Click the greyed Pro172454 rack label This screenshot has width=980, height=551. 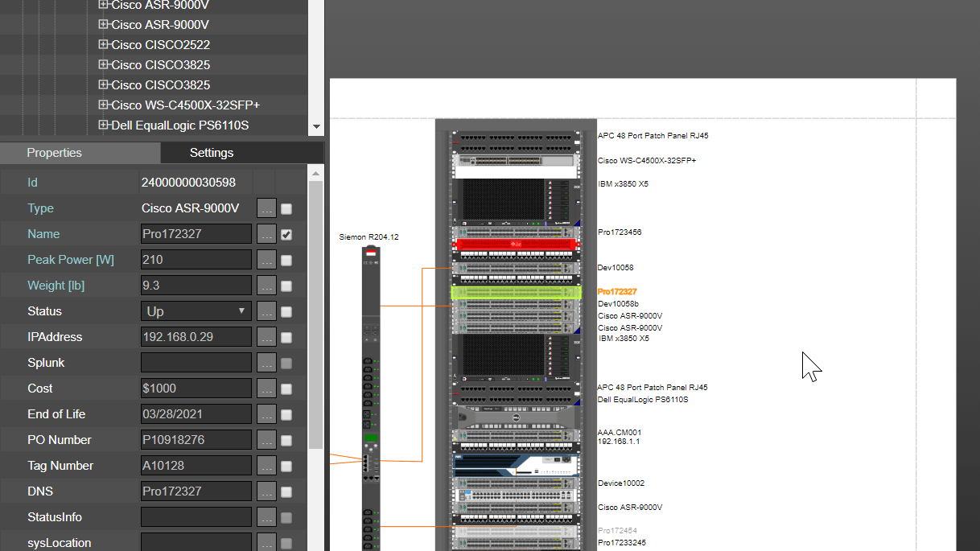(617, 531)
